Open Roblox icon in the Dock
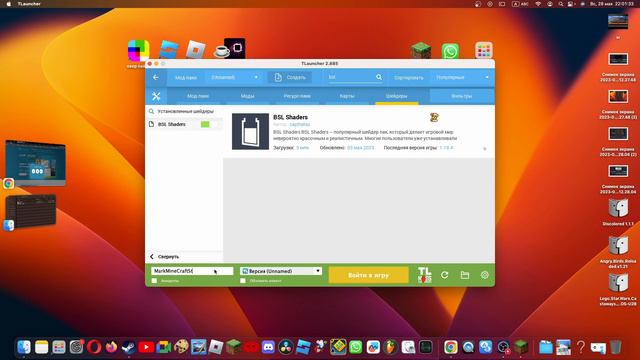 [x=216, y=347]
